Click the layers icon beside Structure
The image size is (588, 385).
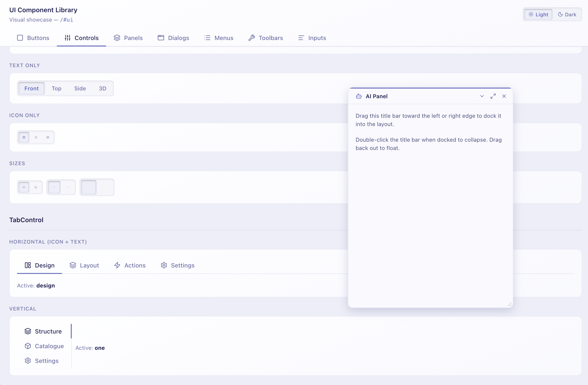tap(28, 331)
